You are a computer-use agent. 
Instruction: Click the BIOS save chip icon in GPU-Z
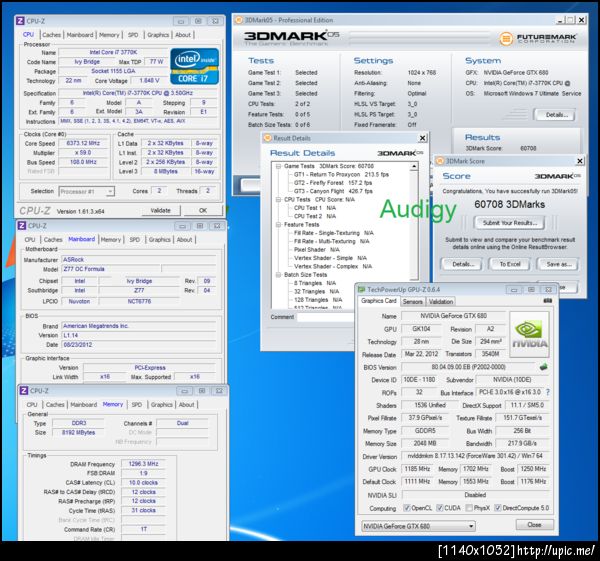[x=543, y=367]
